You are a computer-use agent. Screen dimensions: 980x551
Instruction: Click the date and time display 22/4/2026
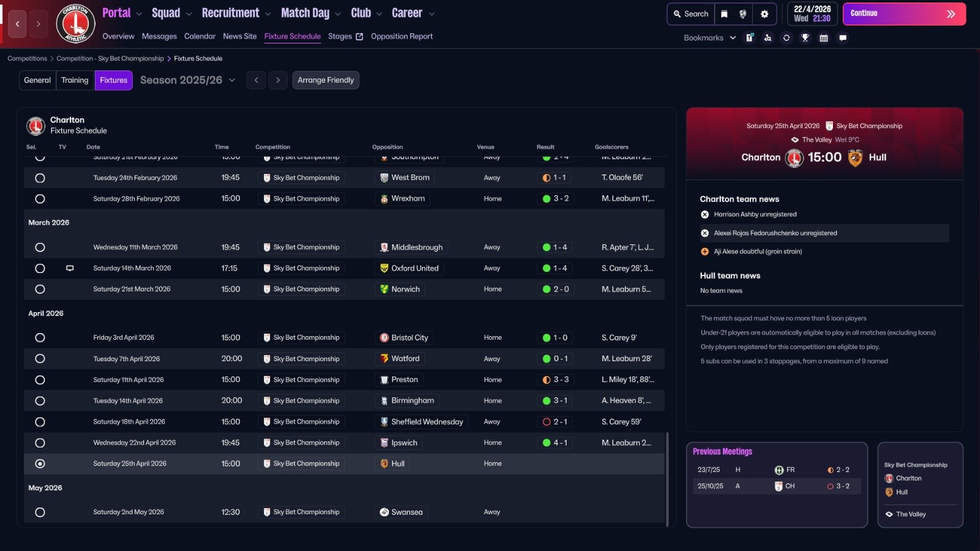[812, 13]
